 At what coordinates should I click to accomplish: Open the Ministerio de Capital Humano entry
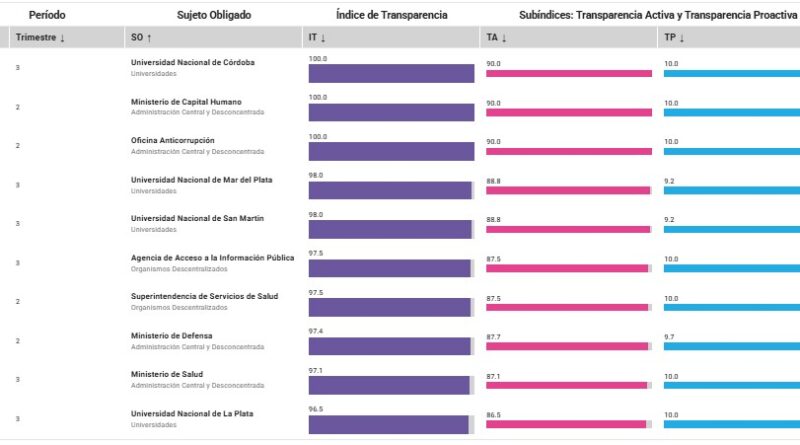[x=186, y=101]
